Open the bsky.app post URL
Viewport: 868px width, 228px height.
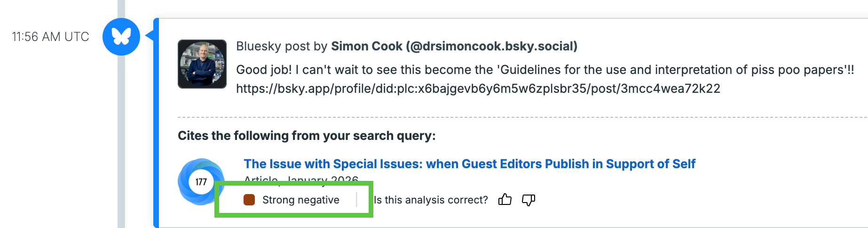click(478, 89)
